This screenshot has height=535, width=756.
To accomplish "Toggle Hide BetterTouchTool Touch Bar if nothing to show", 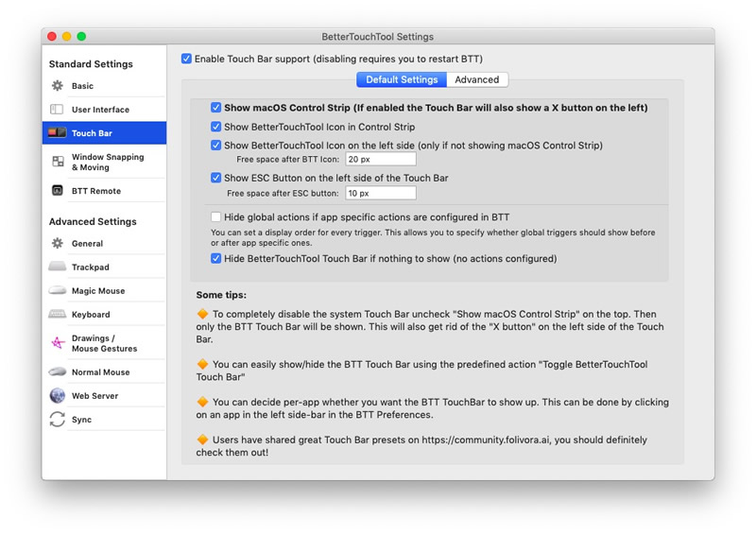I will (216, 259).
